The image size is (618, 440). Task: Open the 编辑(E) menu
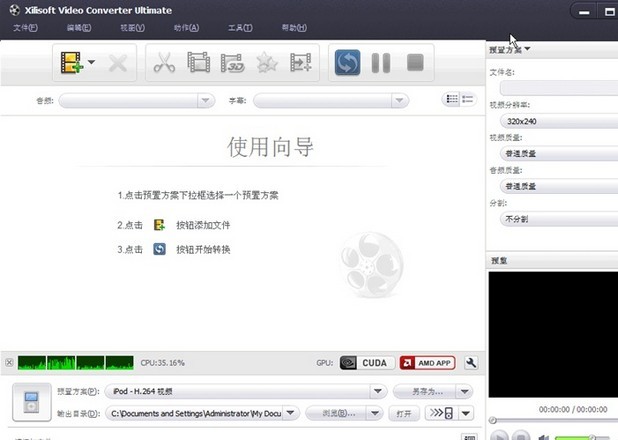(x=79, y=28)
